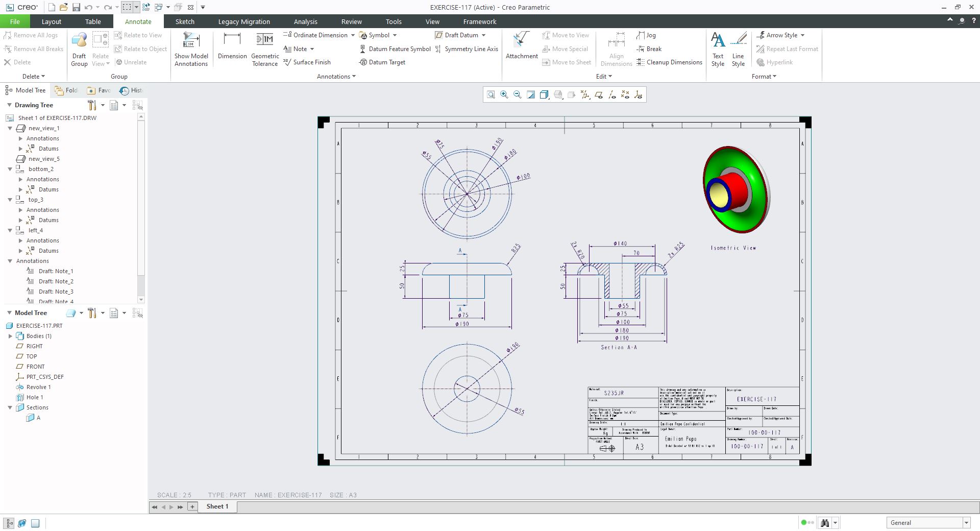The image size is (980, 531).
Task: Insert a Datum Target
Action: pyautogui.click(x=382, y=62)
